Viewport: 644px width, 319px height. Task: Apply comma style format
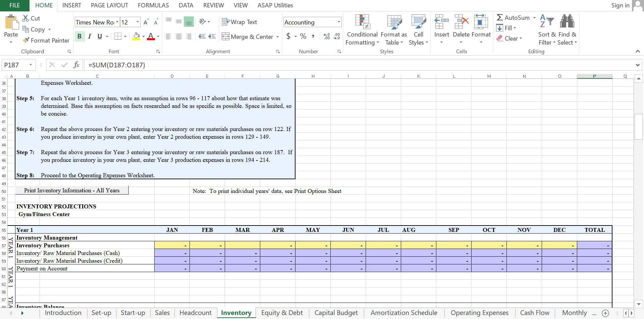313,36
